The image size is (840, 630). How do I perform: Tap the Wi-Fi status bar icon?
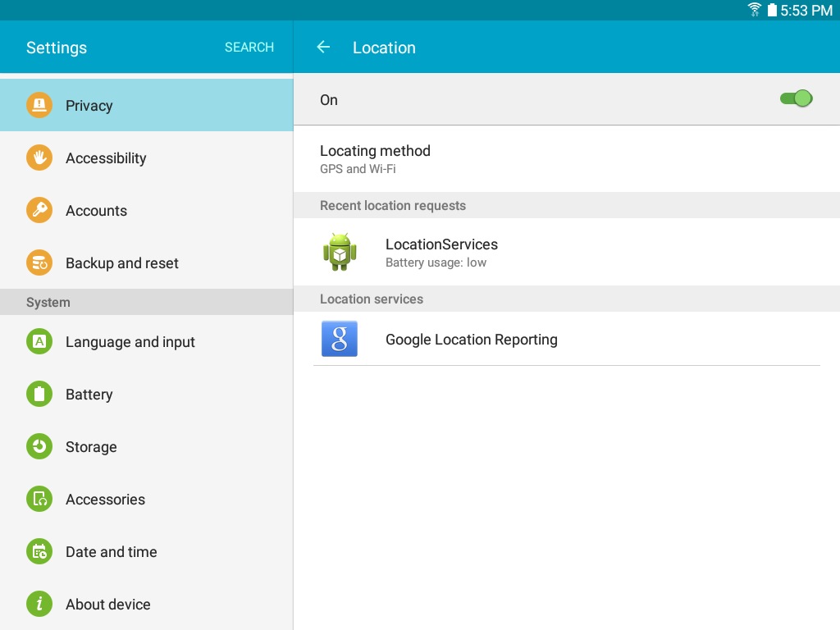(755, 10)
